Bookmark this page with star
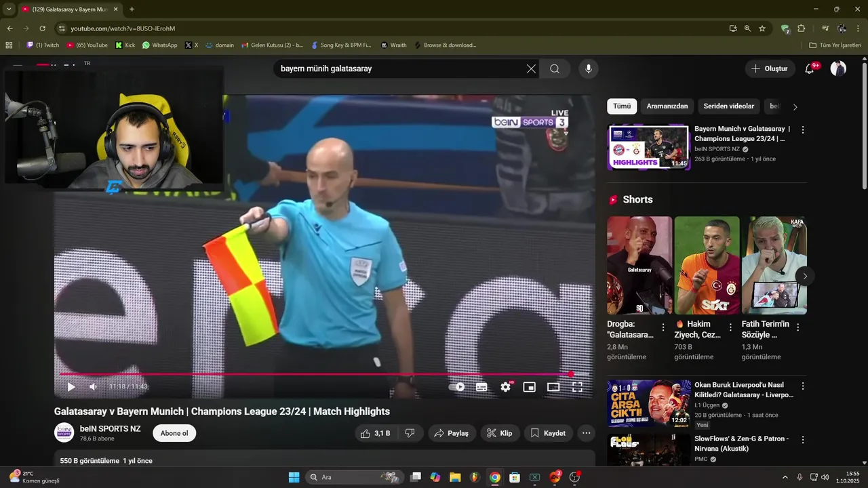The image size is (868, 488). pyautogui.click(x=762, y=28)
